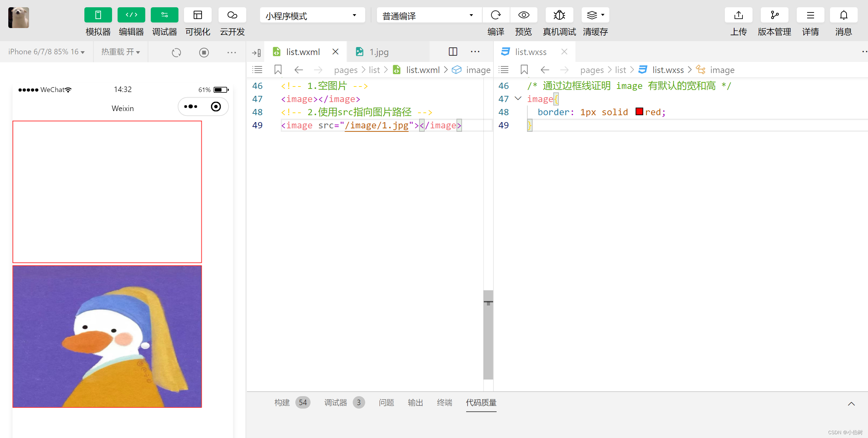Click the Details button
The height and width of the screenshot is (438, 868).
tap(810, 15)
